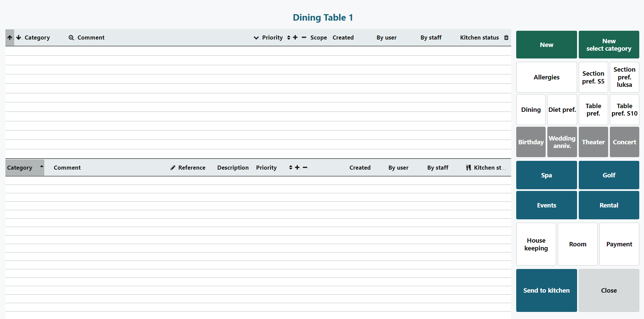Open the Spa category
This screenshot has width=644, height=319.
pyautogui.click(x=546, y=175)
